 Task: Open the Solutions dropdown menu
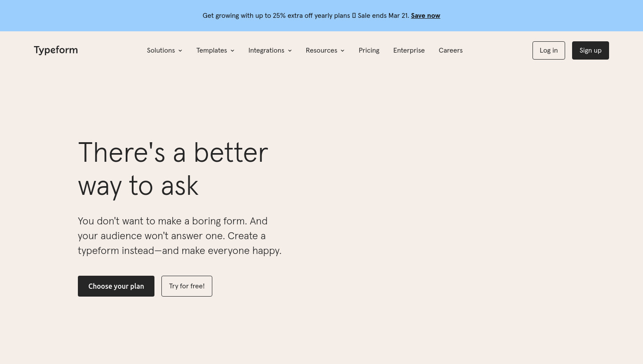[x=164, y=50]
